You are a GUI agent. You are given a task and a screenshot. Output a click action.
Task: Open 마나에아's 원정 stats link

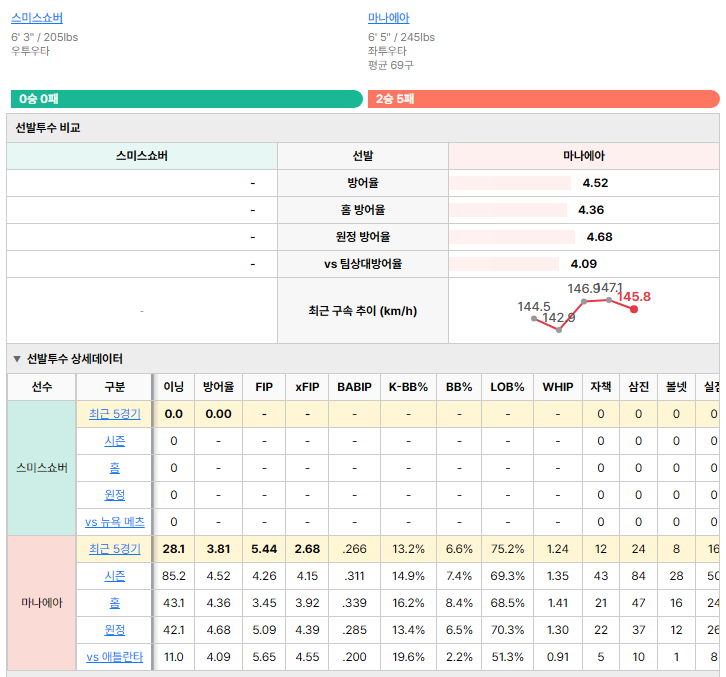(x=114, y=630)
